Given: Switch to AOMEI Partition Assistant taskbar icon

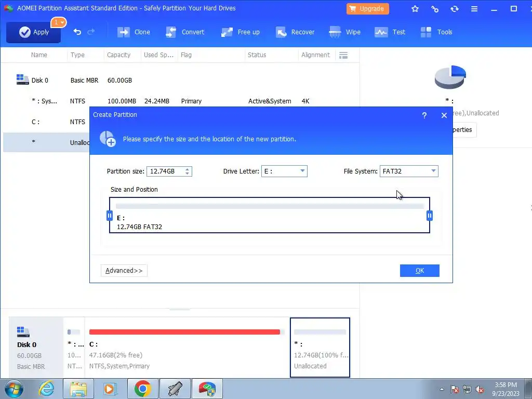Looking at the screenshot, I should [207, 389].
